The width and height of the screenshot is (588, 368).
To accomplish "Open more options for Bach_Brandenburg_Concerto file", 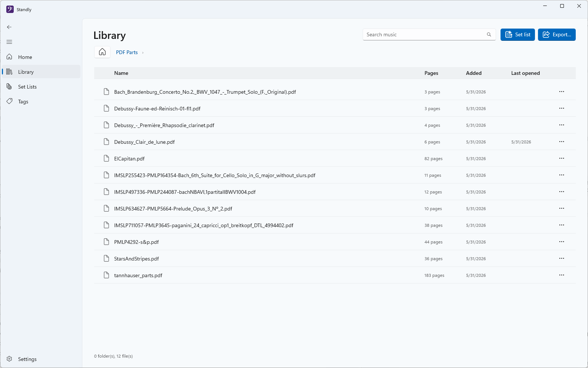I will [562, 92].
